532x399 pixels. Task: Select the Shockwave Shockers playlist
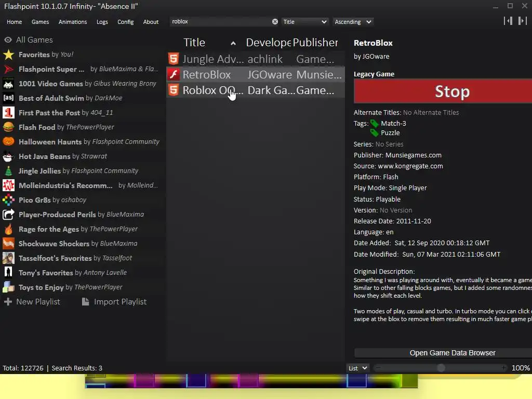[82, 244]
